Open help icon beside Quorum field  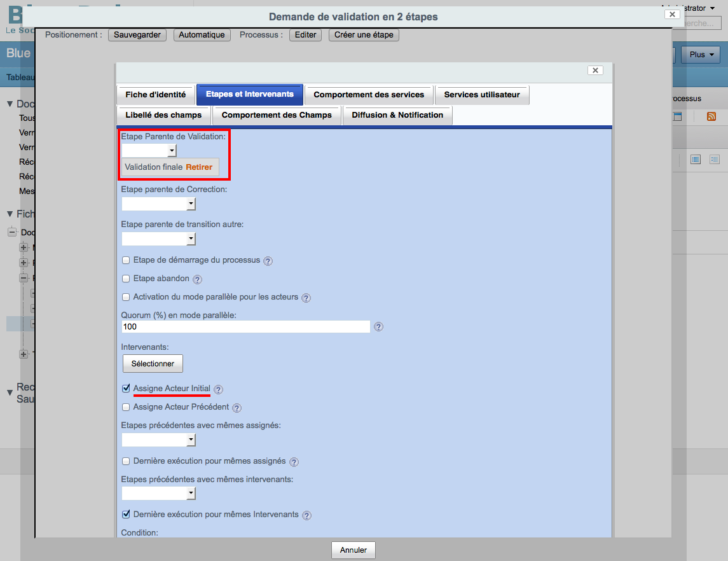click(x=378, y=327)
